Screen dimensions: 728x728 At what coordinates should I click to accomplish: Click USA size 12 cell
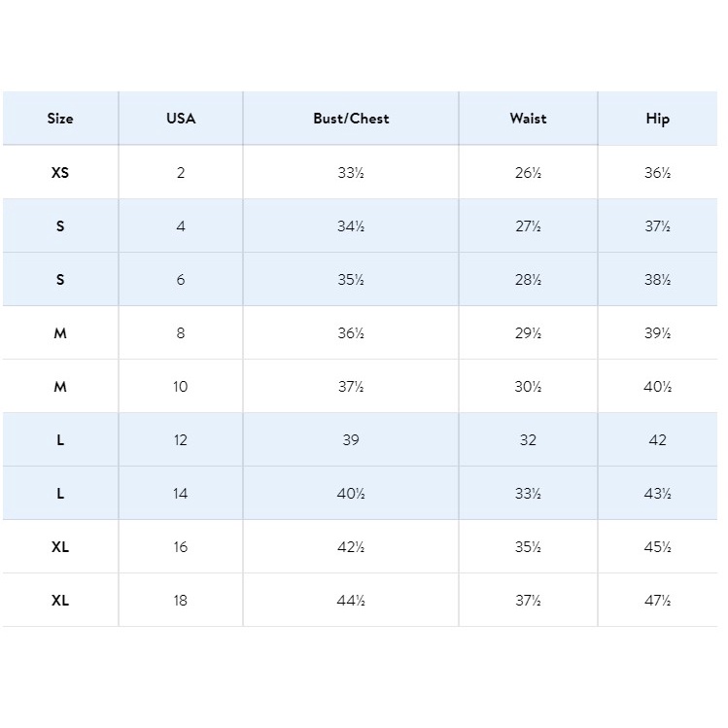pyautogui.click(x=181, y=440)
